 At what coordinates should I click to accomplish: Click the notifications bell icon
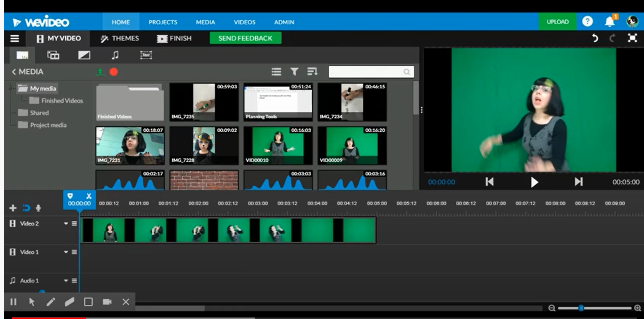609,22
